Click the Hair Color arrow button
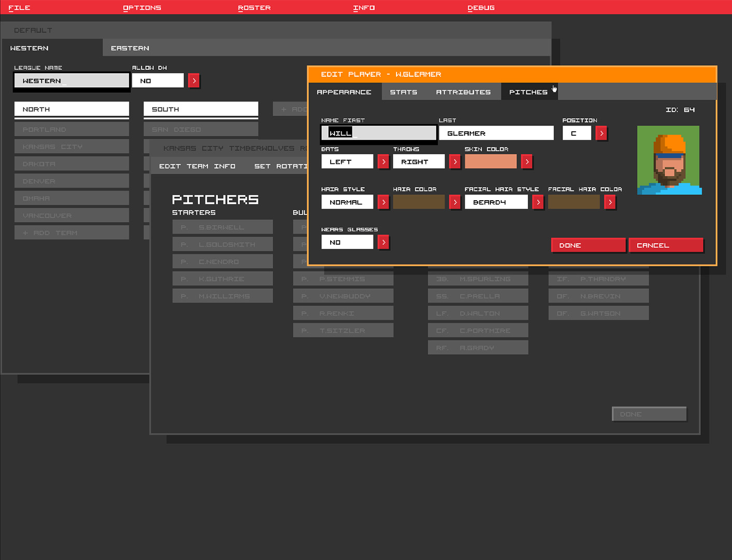The height and width of the screenshot is (560, 732). 455,202
